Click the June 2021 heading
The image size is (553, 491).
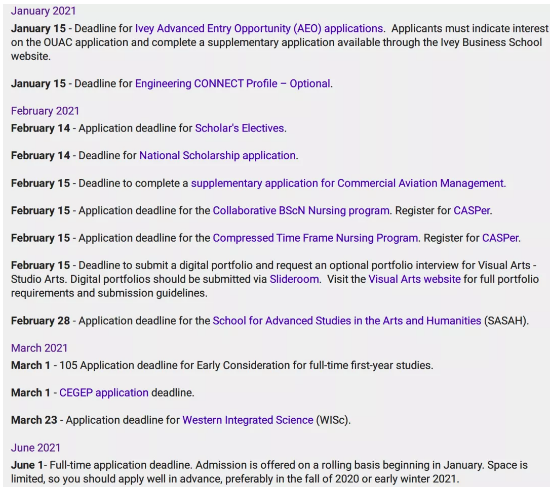[36, 448]
